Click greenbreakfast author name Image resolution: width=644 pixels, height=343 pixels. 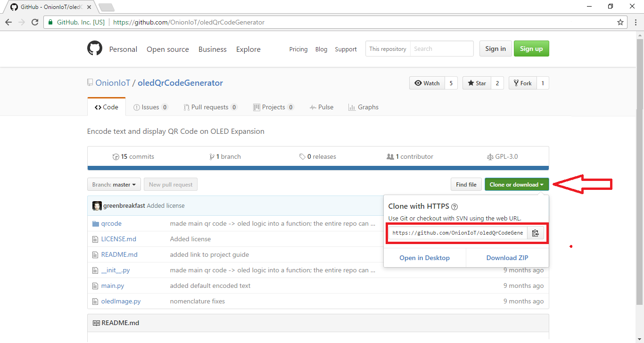click(x=124, y=206)
